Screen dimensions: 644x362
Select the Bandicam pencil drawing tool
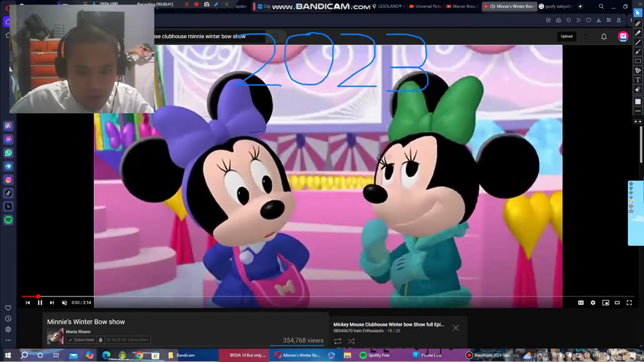[x=638, y=23]
